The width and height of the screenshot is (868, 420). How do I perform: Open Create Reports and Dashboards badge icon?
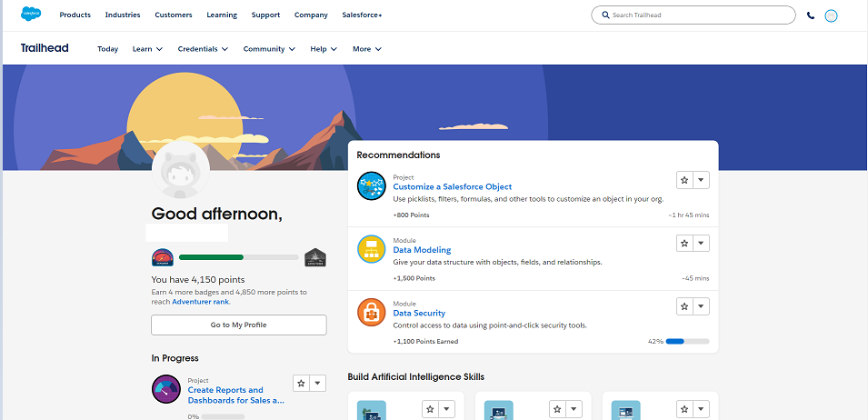(166, 389)
